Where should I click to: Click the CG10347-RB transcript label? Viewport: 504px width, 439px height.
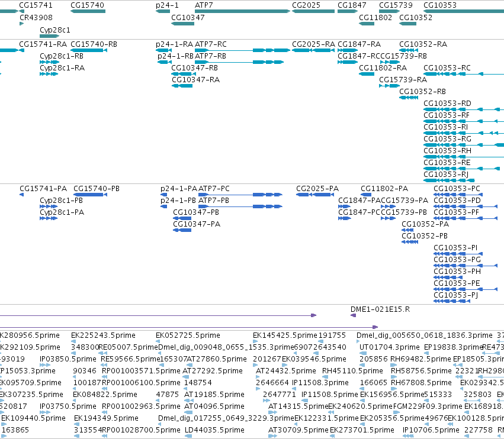(x=194, y=68)
